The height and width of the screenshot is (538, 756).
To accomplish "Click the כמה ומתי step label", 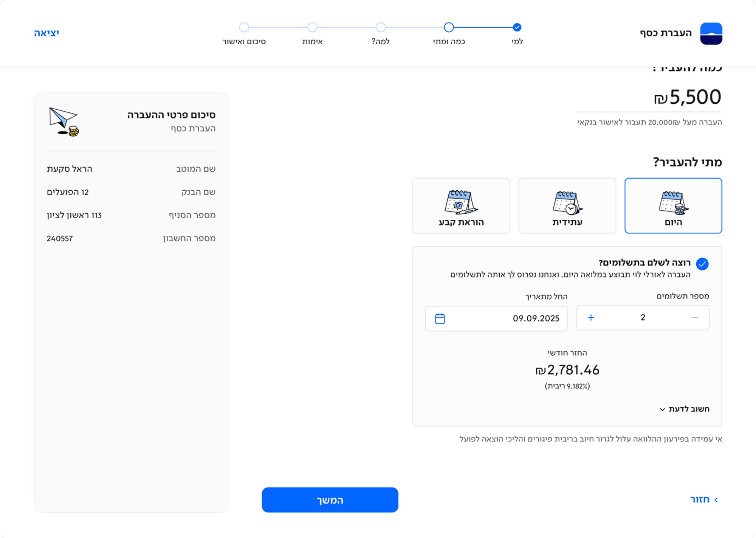I will [x=449, y=41].
